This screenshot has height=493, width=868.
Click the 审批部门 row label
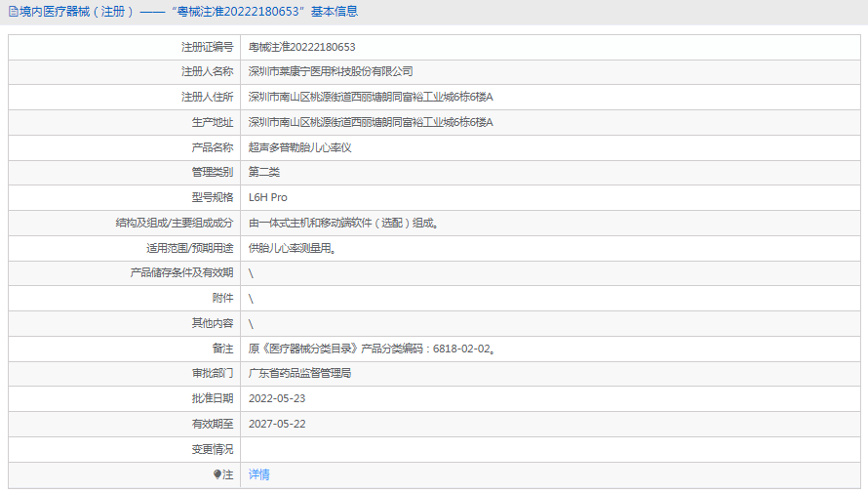213,373
